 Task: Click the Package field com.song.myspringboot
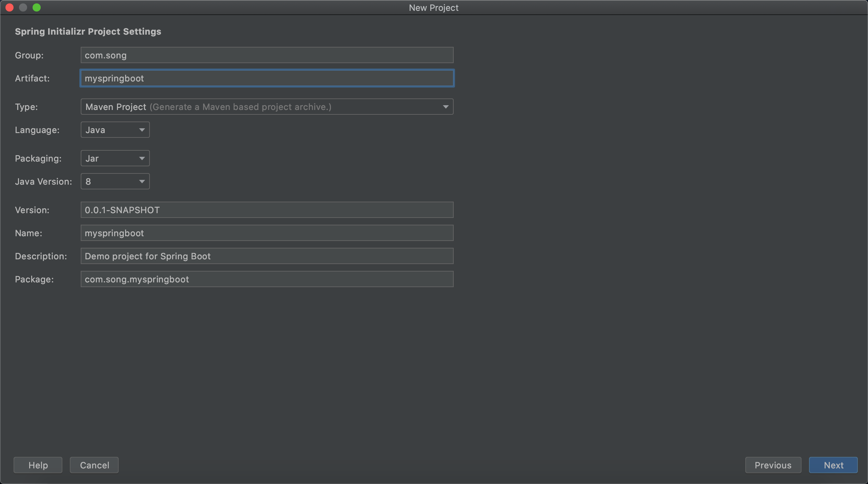267,279
